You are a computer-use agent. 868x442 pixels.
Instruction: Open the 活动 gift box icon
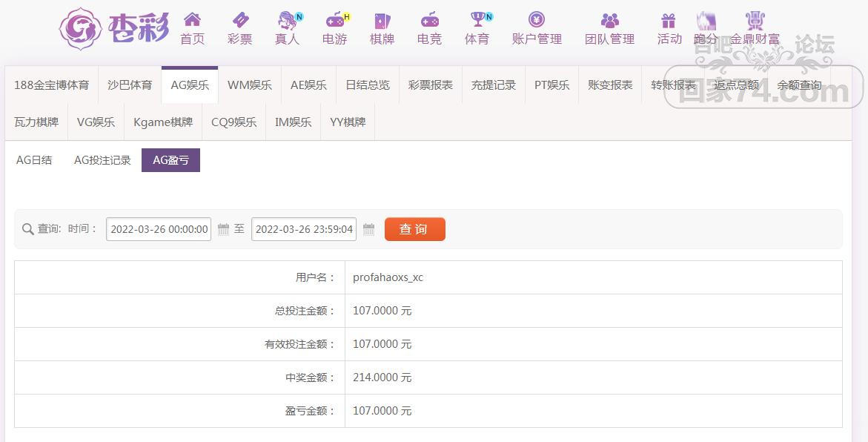(x=669, y=21)
